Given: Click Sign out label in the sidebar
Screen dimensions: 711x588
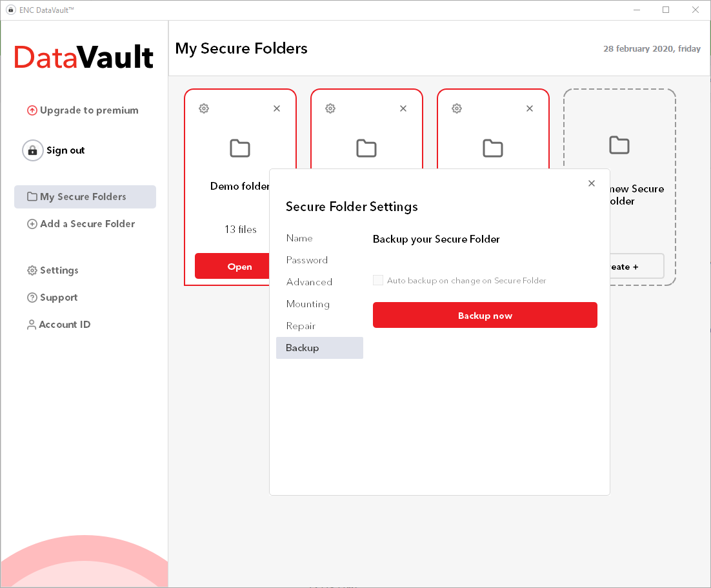Looking at the screenshot, I should click(x=65, y=150).
